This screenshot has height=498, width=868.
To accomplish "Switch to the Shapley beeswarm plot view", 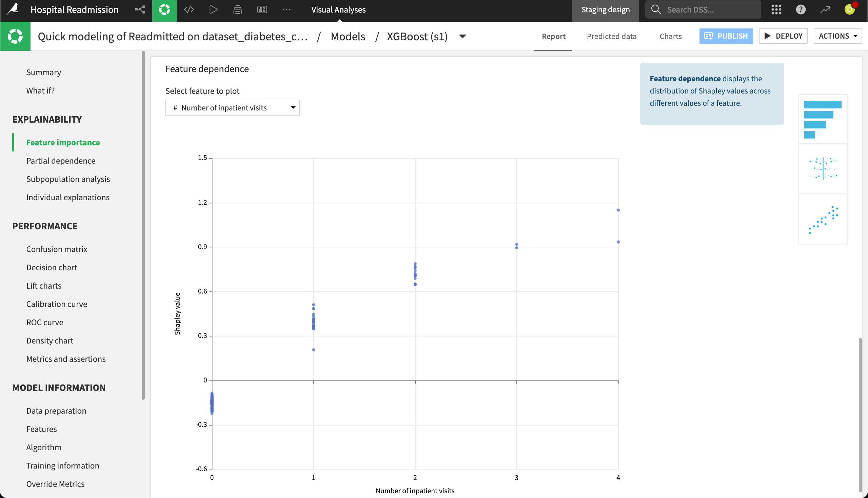I will [823, 169].
